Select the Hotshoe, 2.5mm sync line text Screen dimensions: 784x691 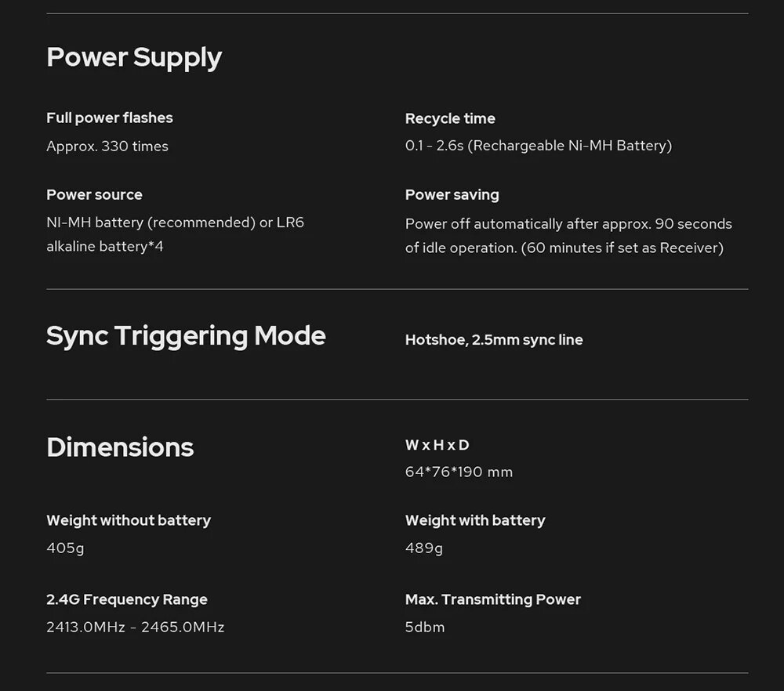pos(494,340)
